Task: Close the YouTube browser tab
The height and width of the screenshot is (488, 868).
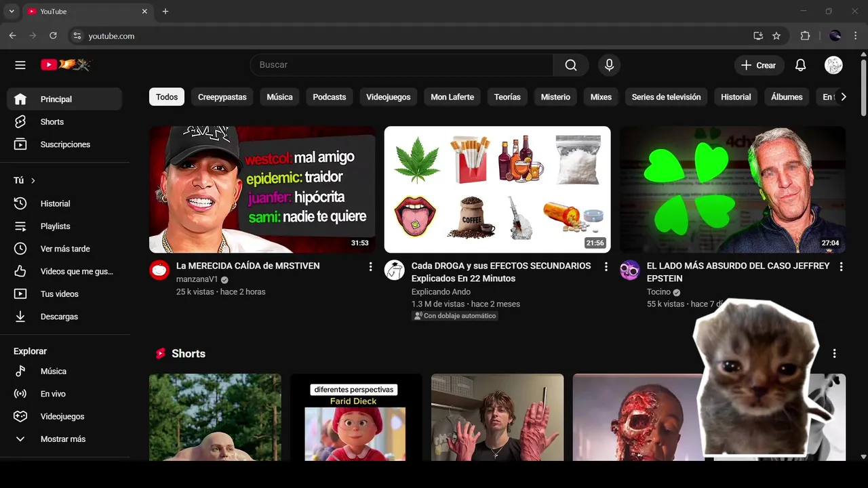Action: (144, 12)
